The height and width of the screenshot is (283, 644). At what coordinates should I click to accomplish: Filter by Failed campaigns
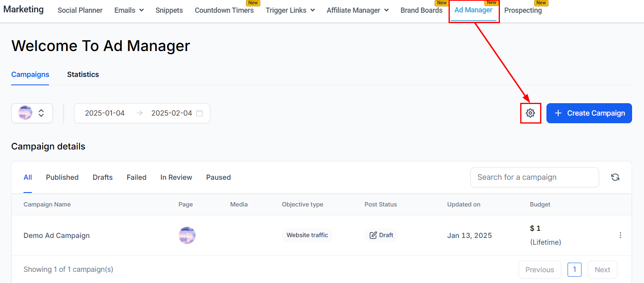pos(137,177)
